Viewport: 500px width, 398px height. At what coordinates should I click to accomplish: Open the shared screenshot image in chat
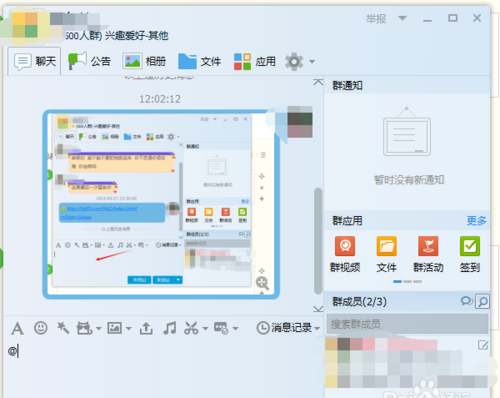coord(161,204)
